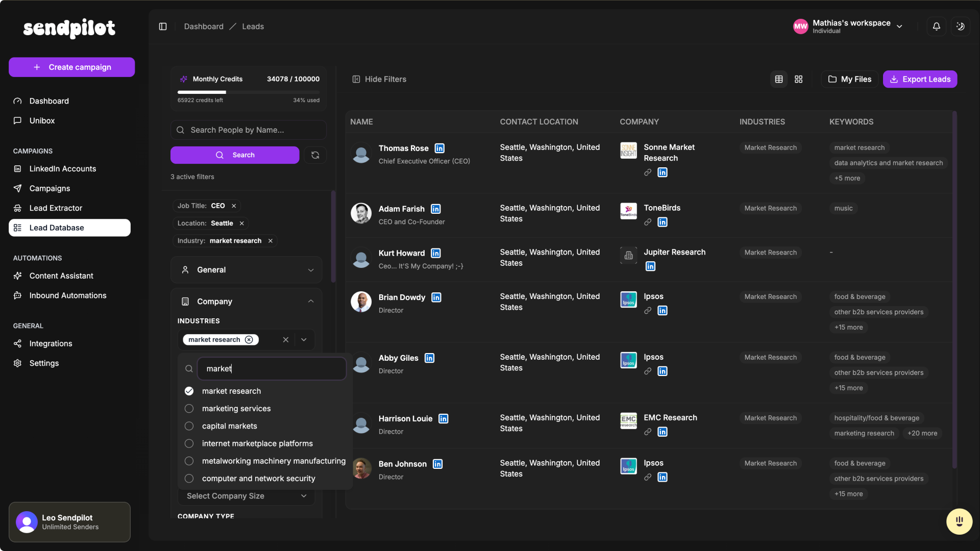Click Hide Filters

pos(379,79)
